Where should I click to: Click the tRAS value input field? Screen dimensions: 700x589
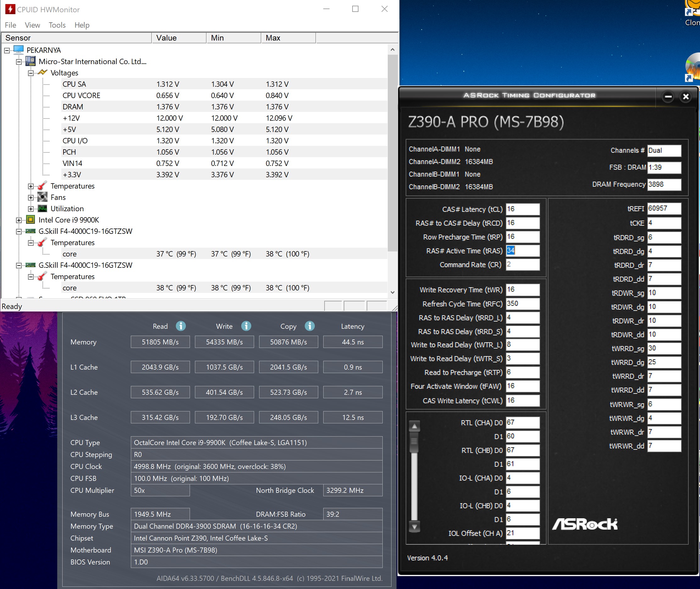click(x=523, y=250)
